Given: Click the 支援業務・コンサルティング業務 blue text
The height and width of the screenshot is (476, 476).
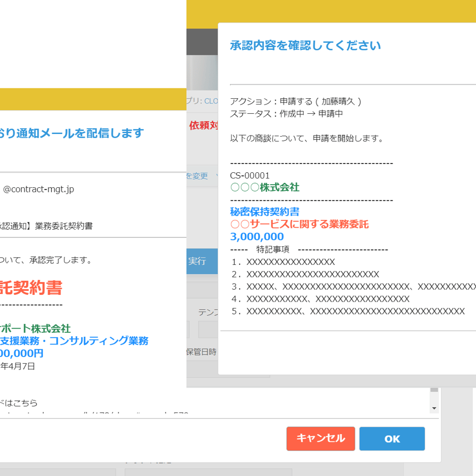Looking at the screenshot, I should point(74,340).
